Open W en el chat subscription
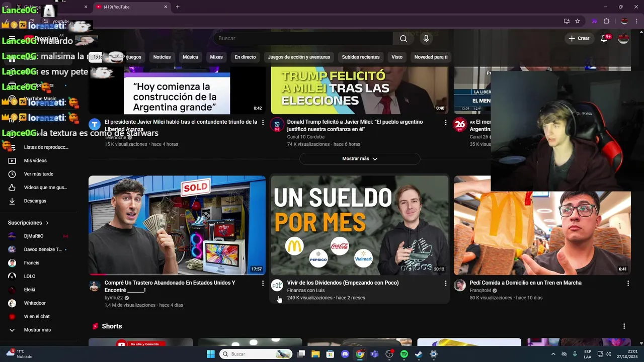 point(39,317)
